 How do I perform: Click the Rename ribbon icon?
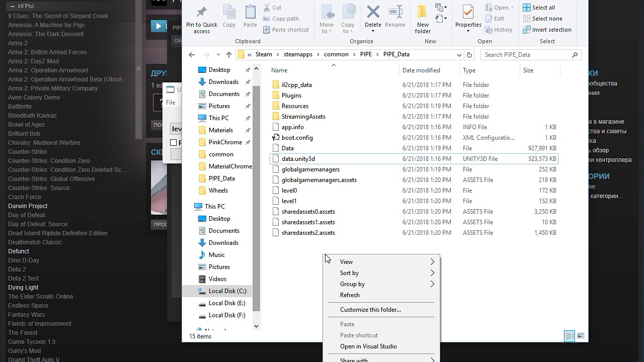coord(395,12)
